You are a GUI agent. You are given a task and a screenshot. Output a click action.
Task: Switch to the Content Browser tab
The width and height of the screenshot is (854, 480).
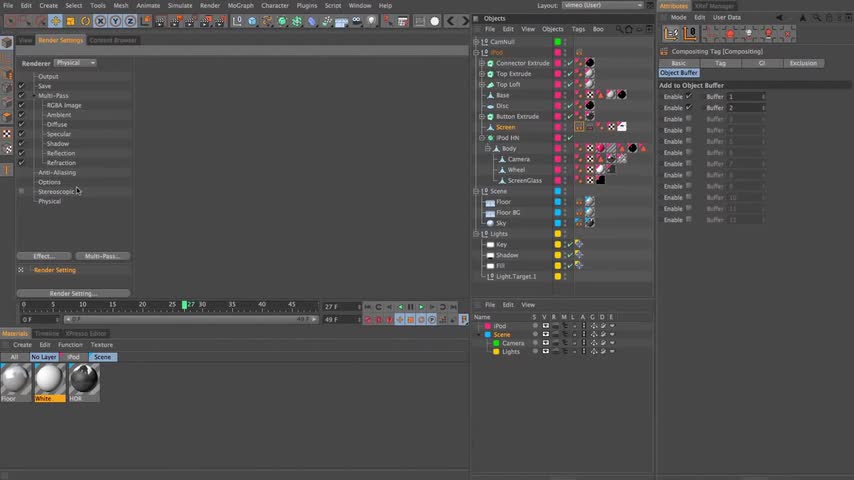113,40
